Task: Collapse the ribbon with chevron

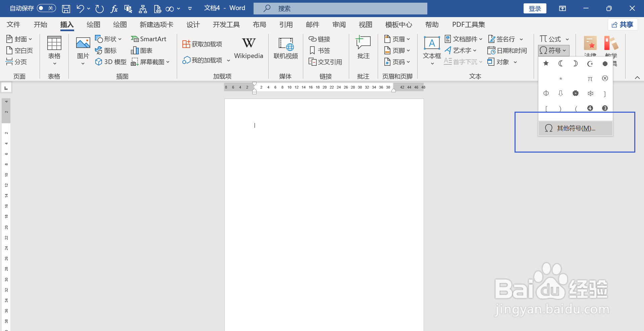Action: [637, 77]
